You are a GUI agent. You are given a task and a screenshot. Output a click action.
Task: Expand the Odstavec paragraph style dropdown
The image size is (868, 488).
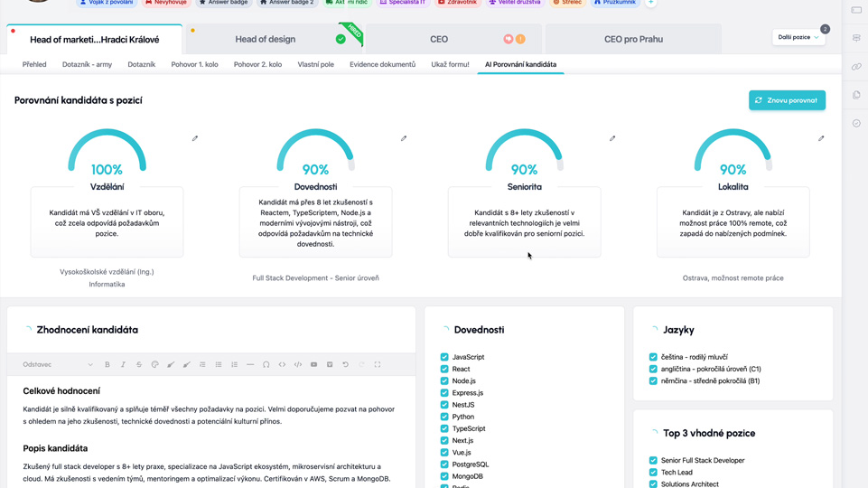[x=58, y=365]
